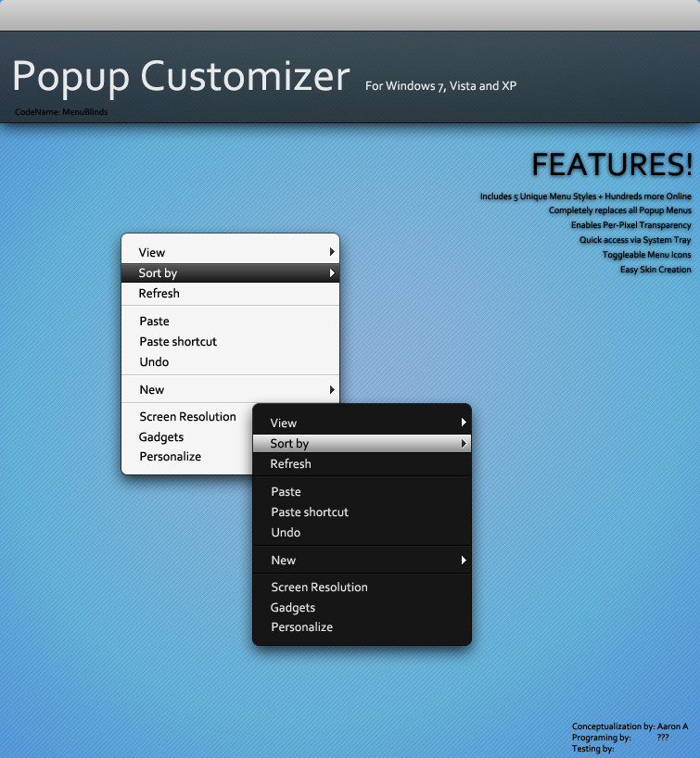Choose Refresh in the light menu

click(230, 293)
